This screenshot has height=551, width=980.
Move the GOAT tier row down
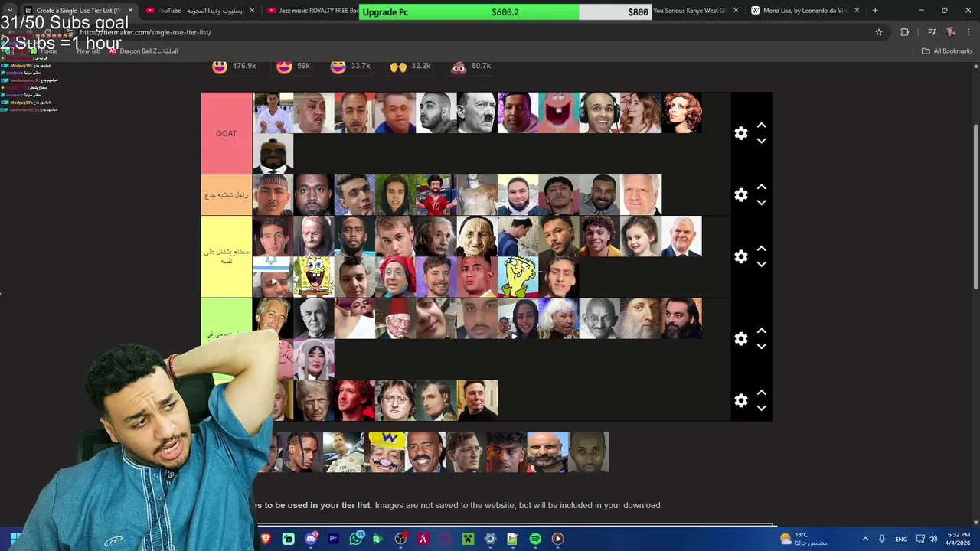pos(761,141)
